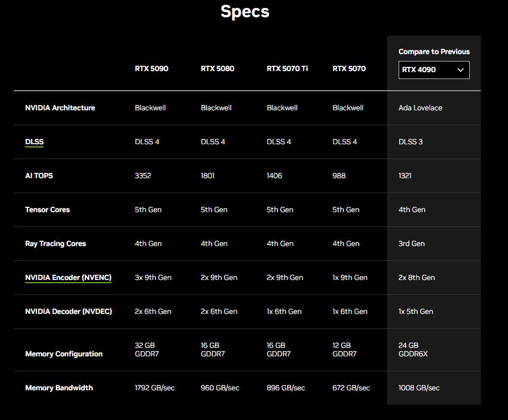Click the Specs heading
The image size is (508, 420).
(245, 12)
